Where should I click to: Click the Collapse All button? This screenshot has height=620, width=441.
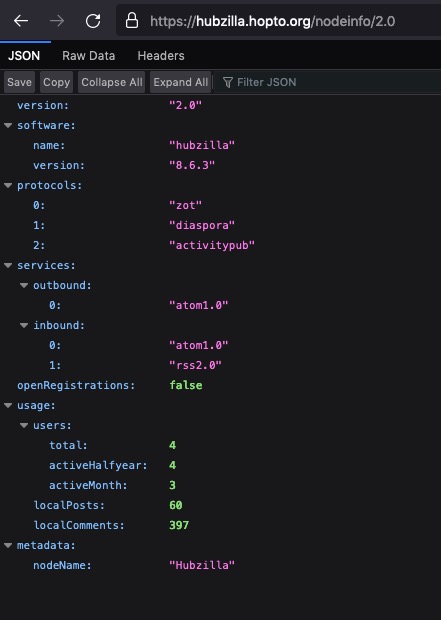[112, 82]
